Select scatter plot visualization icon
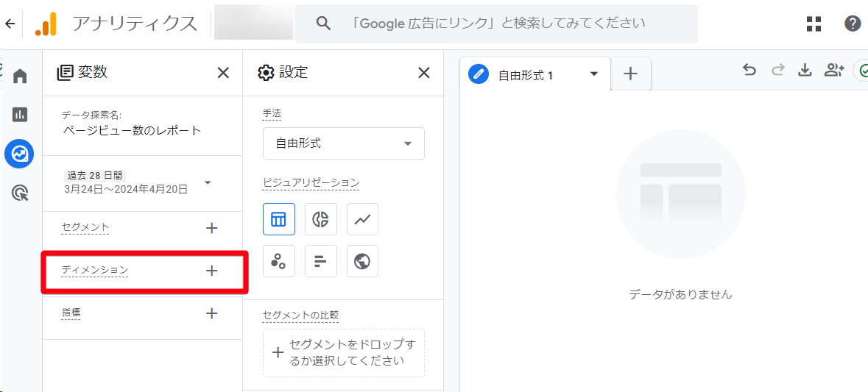The width and height of the screenshot is (868, 392). click(x=278, y=261)
